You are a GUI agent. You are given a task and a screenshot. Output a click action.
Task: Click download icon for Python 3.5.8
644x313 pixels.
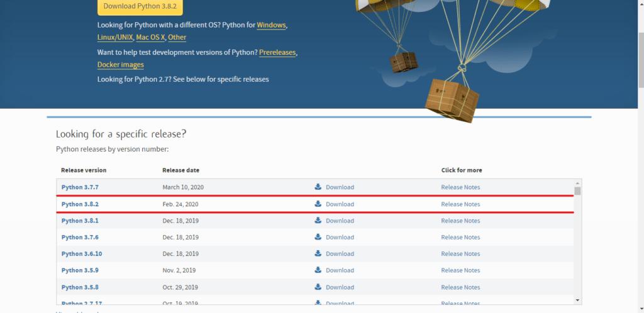point(318,287)
